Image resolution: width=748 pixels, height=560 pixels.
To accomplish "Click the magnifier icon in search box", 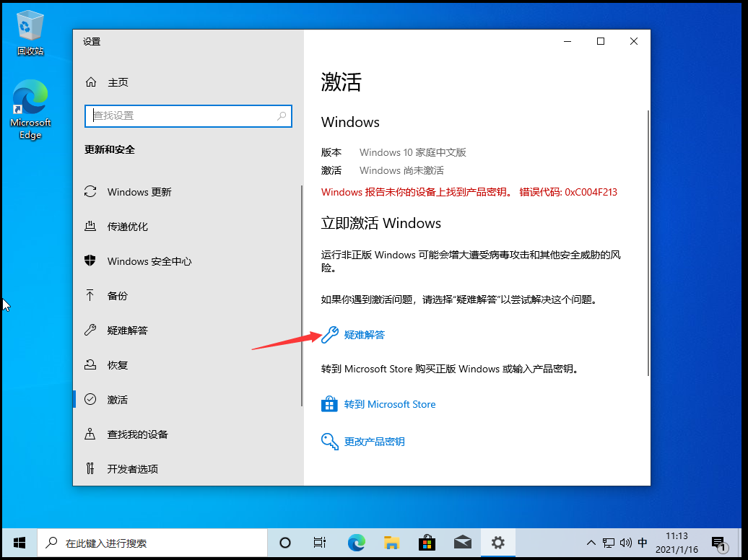I will [282, 115].
